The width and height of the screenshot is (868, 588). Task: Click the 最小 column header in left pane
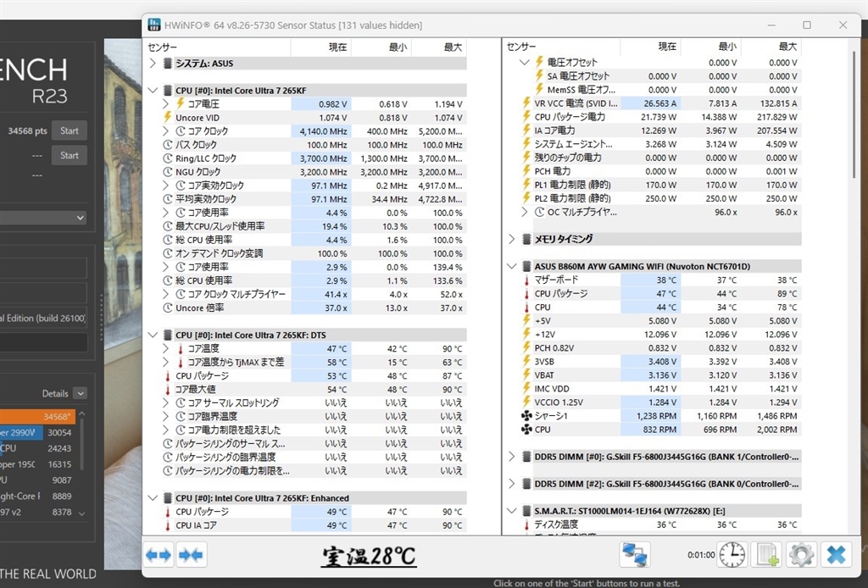pyautogui.click(x=382, y=47)
